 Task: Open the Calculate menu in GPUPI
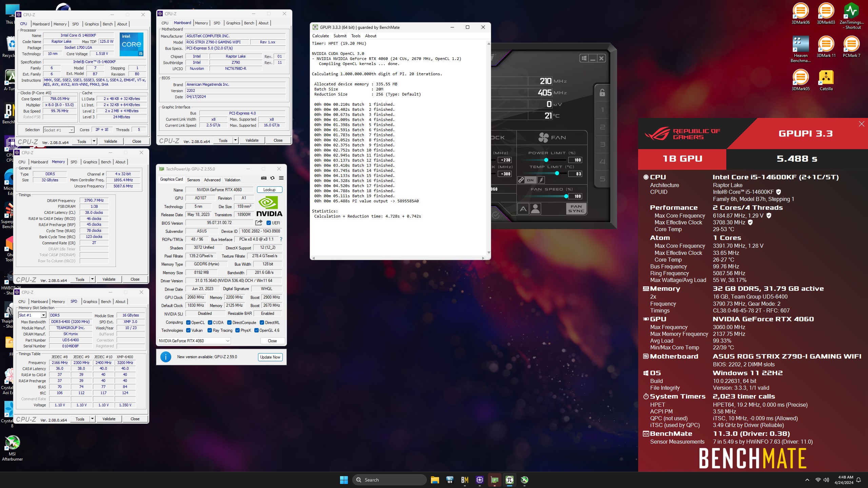click(x=320, y=36)
